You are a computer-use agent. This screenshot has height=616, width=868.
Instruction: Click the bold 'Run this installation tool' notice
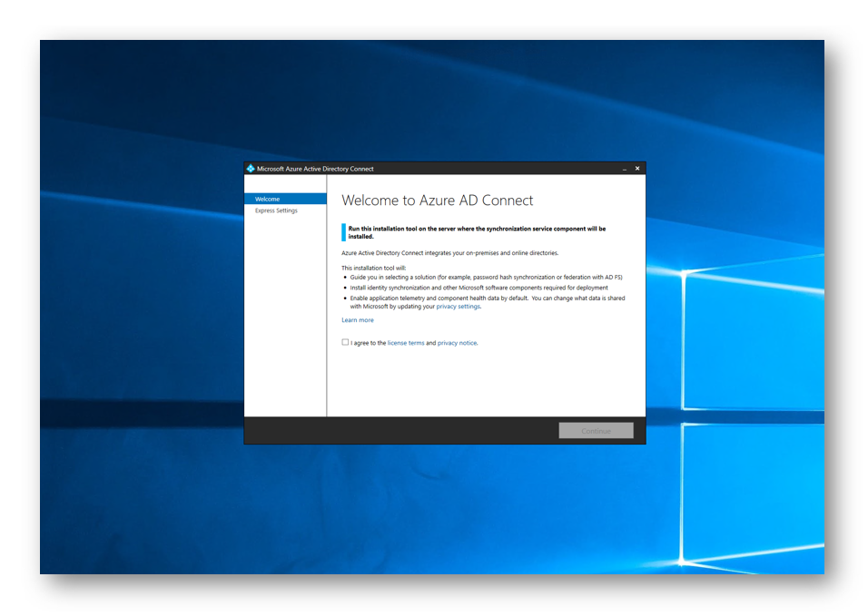point(477,232)
